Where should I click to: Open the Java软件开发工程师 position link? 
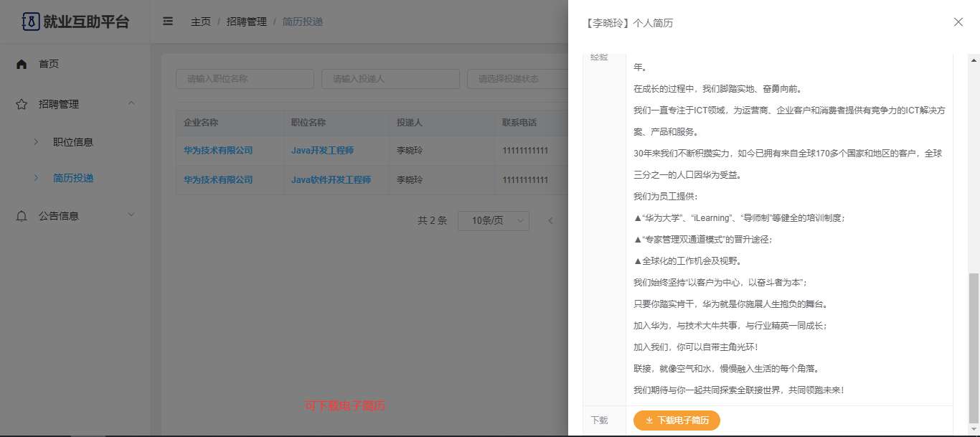point(331,179)
